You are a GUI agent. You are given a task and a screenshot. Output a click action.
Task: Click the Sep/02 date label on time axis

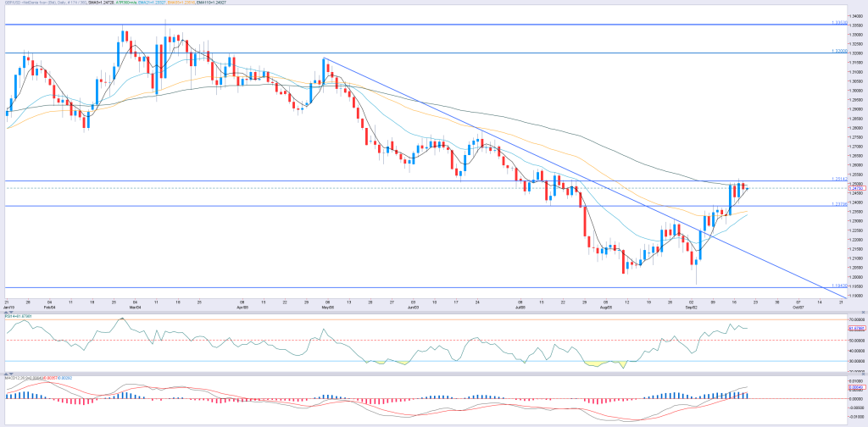pos(692,306)
